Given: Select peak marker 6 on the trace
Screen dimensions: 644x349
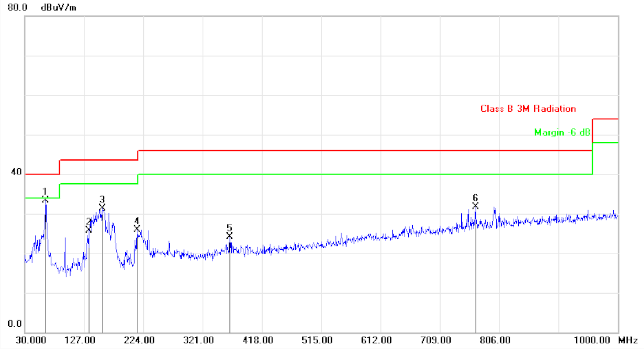Looking at the screenshot, I should coord(475,206).
